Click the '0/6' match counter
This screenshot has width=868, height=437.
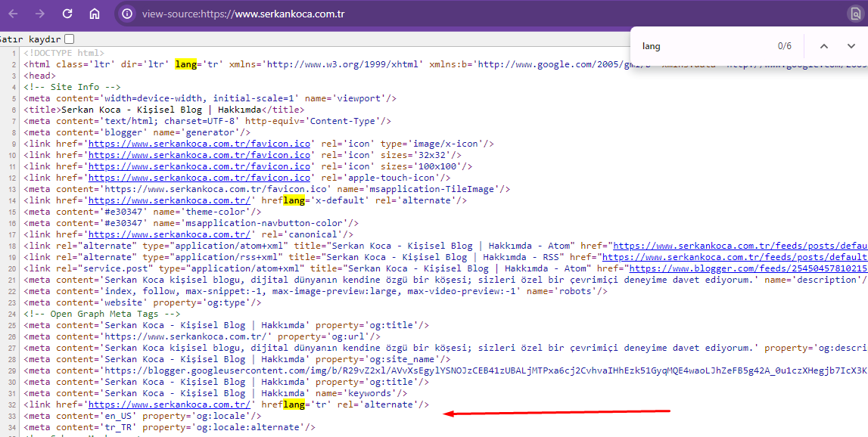(785, 46)
